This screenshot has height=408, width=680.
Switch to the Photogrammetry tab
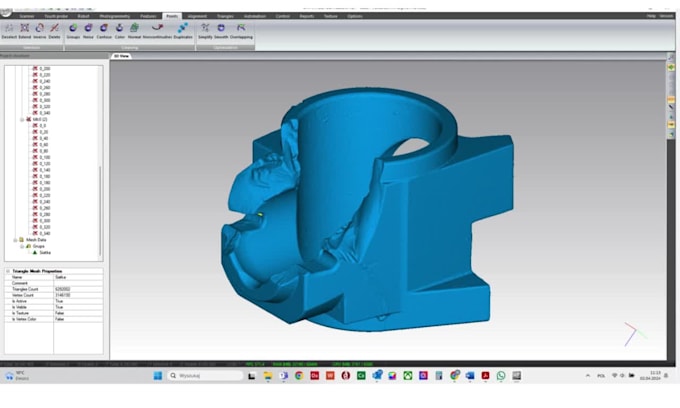tap(114, 16)
